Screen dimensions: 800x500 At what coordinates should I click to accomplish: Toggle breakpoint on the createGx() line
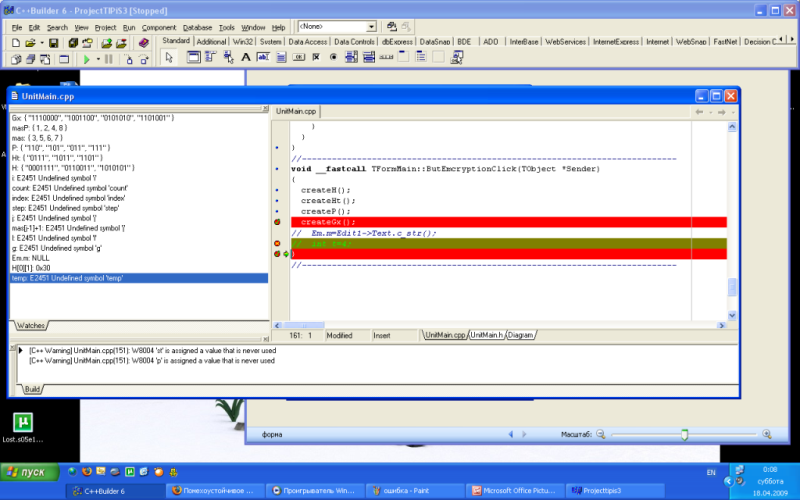[x=278, y=221]
